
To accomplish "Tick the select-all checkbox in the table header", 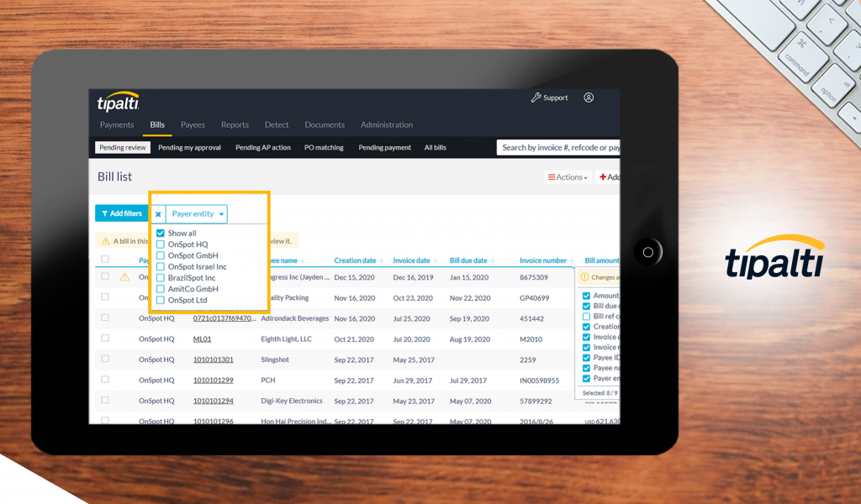I will pyautogui.click(x=105, y=260).
